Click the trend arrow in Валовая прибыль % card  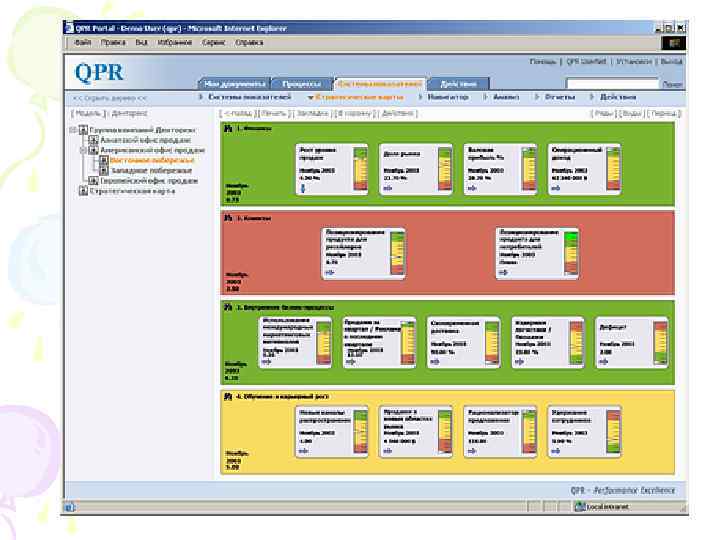pyautogui.click(x=472, y=188)
